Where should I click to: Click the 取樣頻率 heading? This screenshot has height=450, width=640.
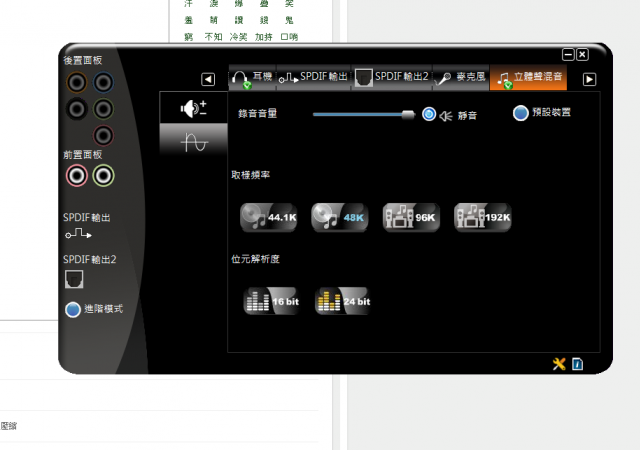tap(251, 175)
